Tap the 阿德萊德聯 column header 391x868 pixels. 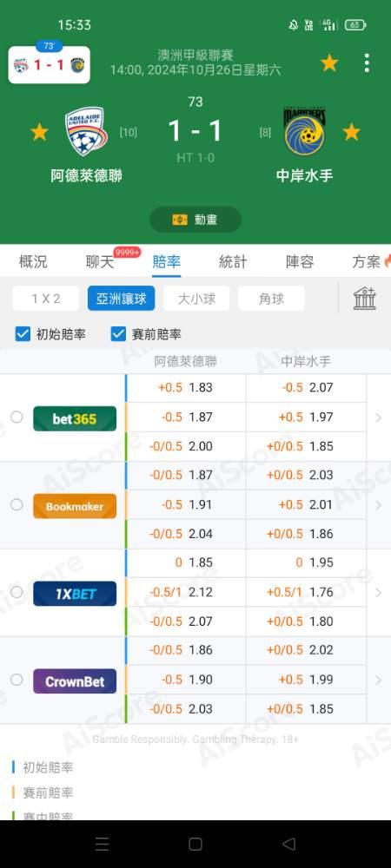click(186, 361)
